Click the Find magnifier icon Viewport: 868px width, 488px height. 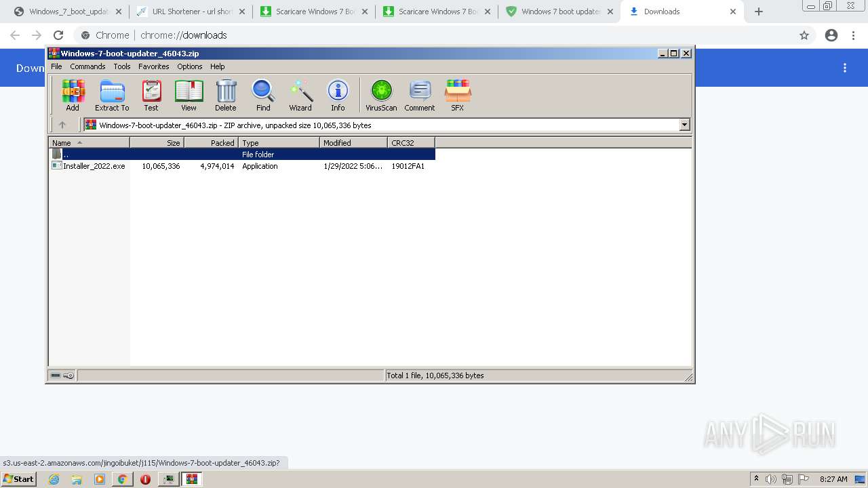pos(263,95)
